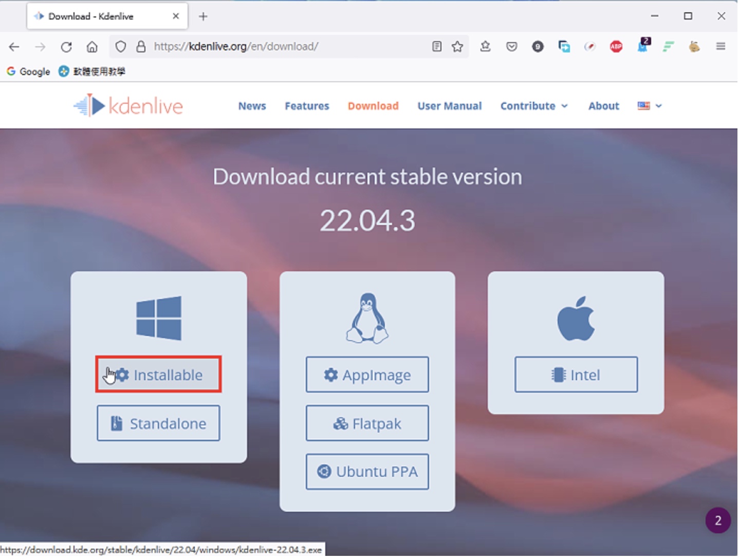Screen dimensions: 739x560
Task: Click the Apple logo icon
Action: point(576,319)
